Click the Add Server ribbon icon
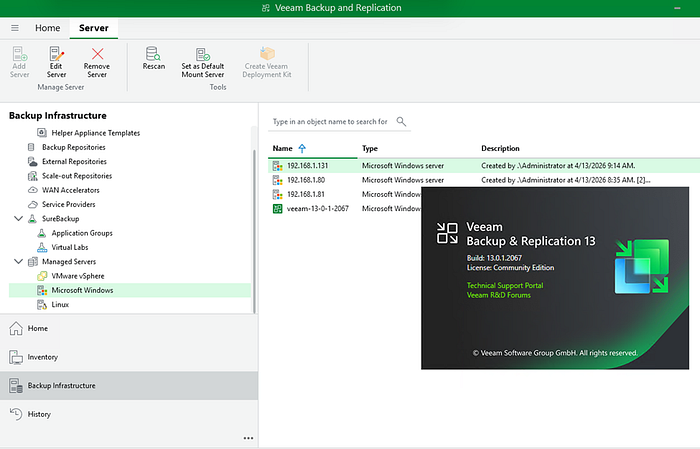The width and height of the screenshot is (700, 449). coord(20,54)
